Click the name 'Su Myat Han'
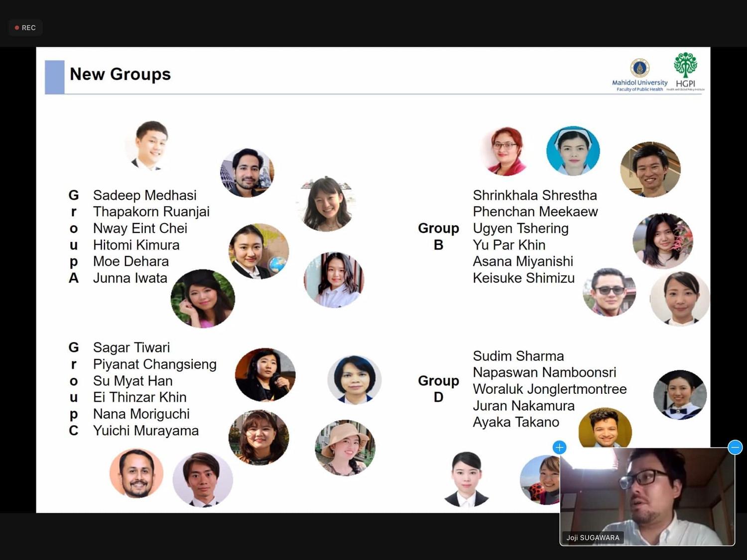The height and width of the screenshot is (560, 747). [x=133, y=381]
